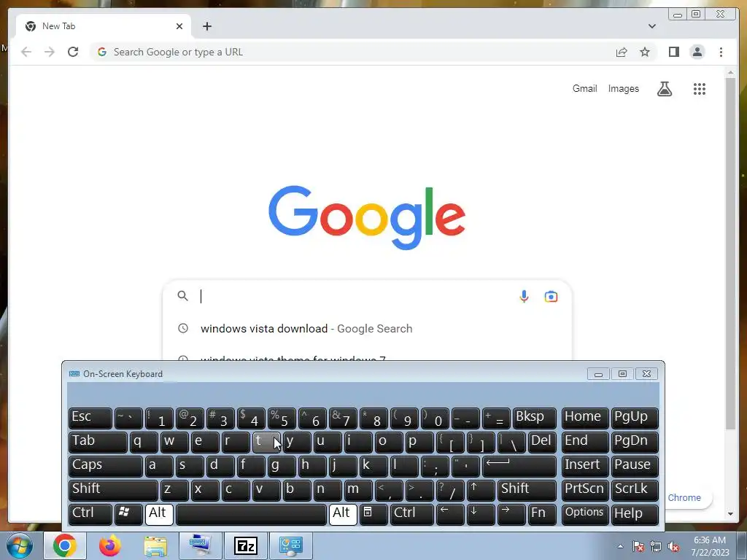Search by image camera icon
Screen dimensions: 747x560
click(x=551, y=296)
